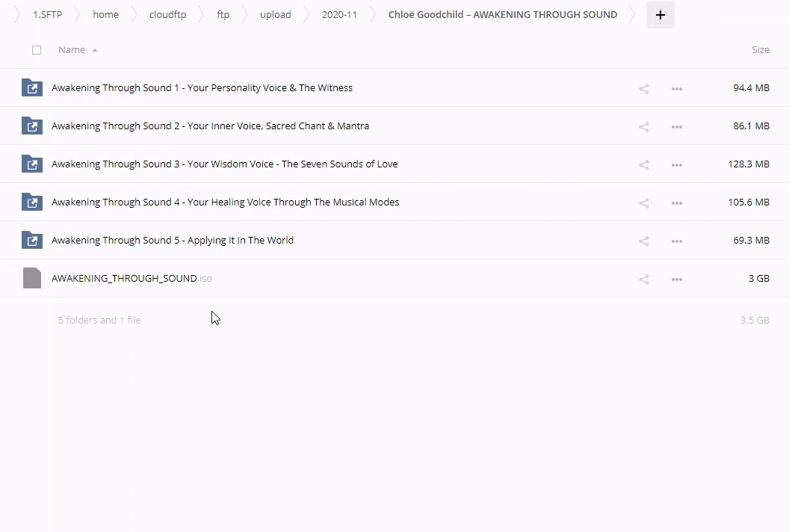The image size is (789, 532).
Task: Click the folder icon of Awakening Through Sound 5
Action: tap(32, 241)
